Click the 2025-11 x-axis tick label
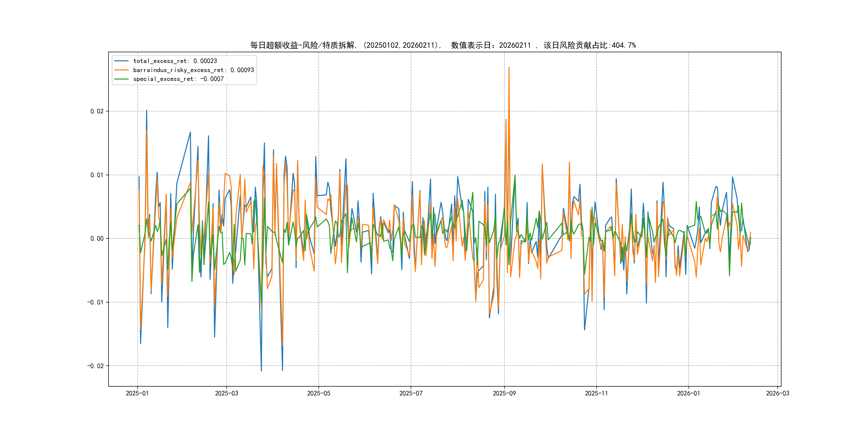Viewport: 868px width, 434px height. pos(596,393)
